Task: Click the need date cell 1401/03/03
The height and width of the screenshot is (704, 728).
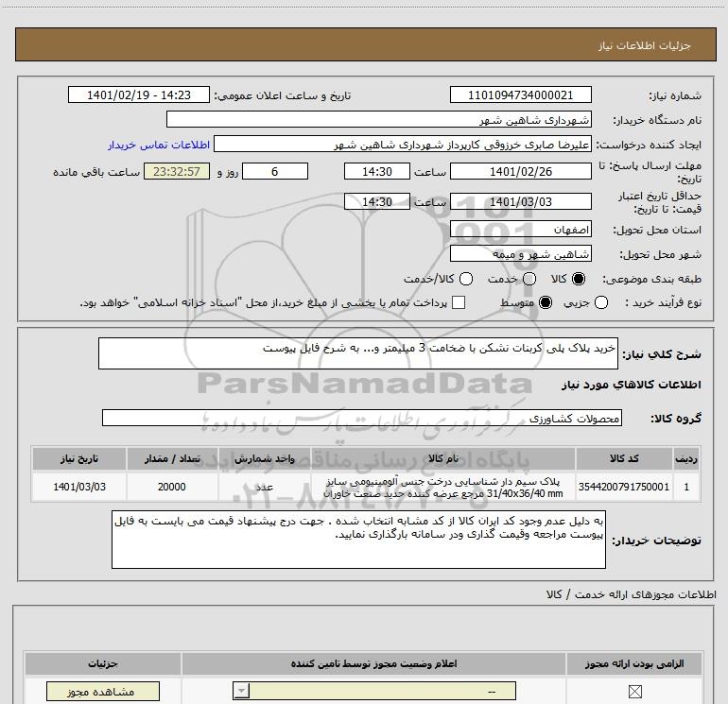Action: click(79, 487)
